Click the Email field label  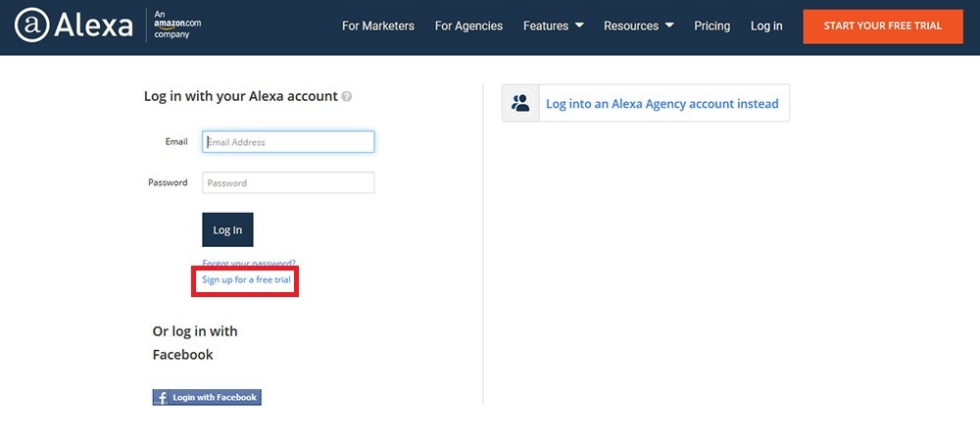tap(176, 142)
